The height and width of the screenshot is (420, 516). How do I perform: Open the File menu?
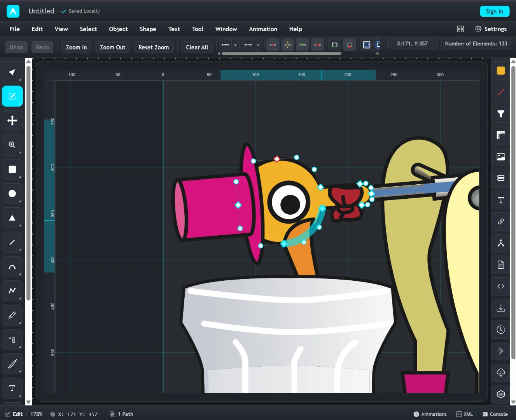coord(14,29)
